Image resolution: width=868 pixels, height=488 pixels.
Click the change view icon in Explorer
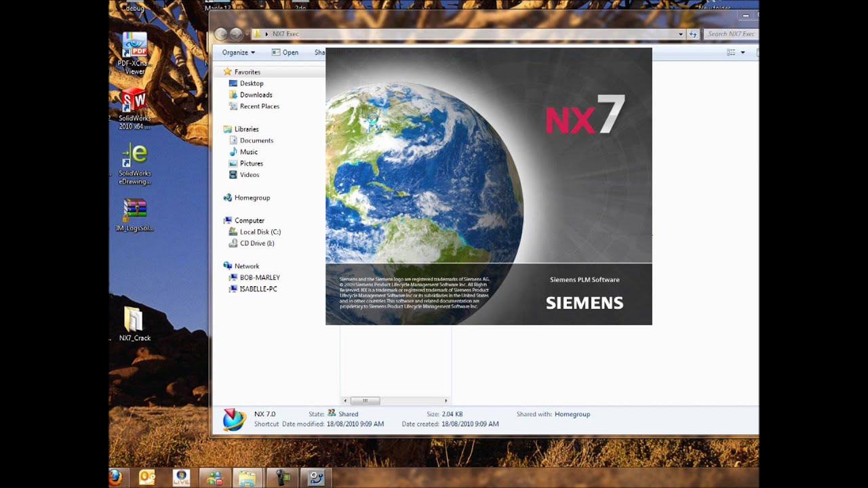731,52
